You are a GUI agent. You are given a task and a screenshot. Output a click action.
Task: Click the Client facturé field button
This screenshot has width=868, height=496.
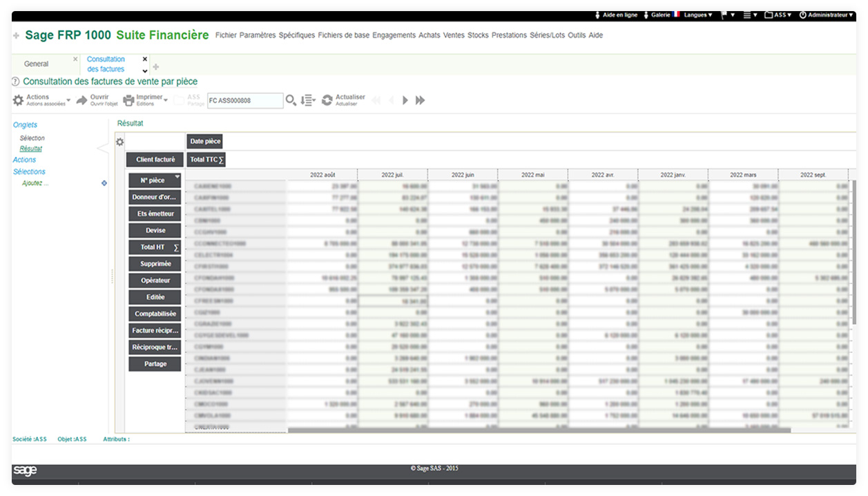pyautogui.click(x=155, y=160)
